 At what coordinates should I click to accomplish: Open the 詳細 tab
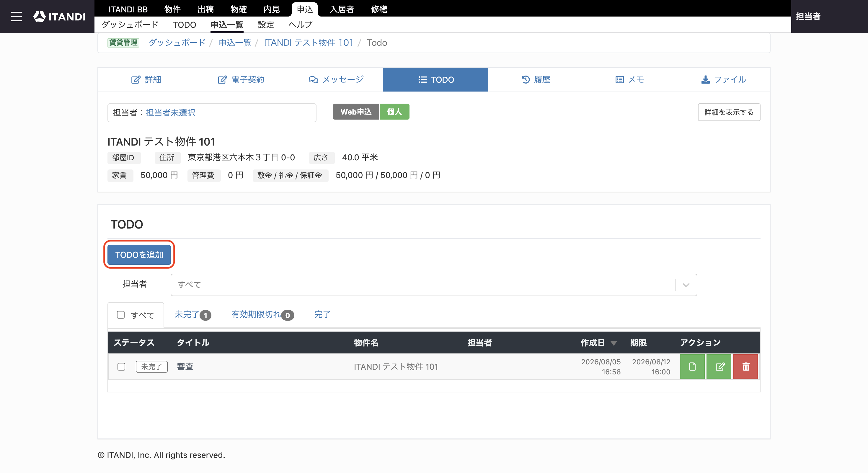coord(146,80)
